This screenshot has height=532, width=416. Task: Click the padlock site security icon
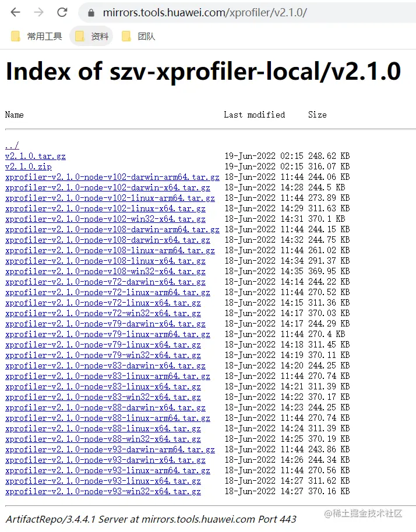[91, 13]
